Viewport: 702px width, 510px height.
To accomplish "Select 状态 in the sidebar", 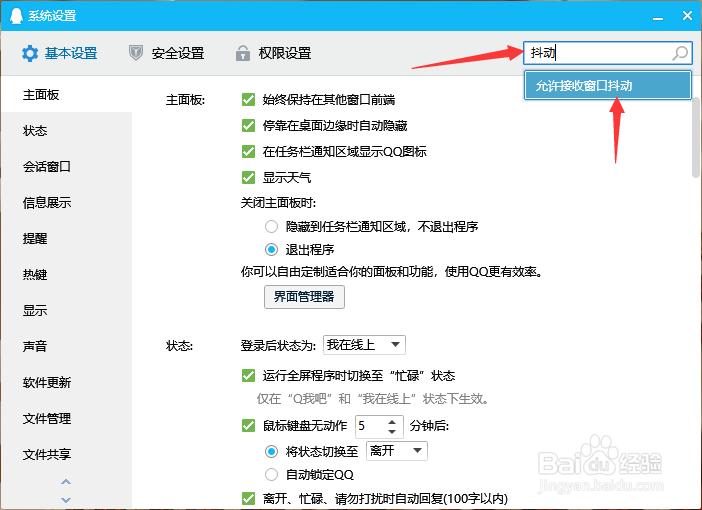I will pos(66,130).
